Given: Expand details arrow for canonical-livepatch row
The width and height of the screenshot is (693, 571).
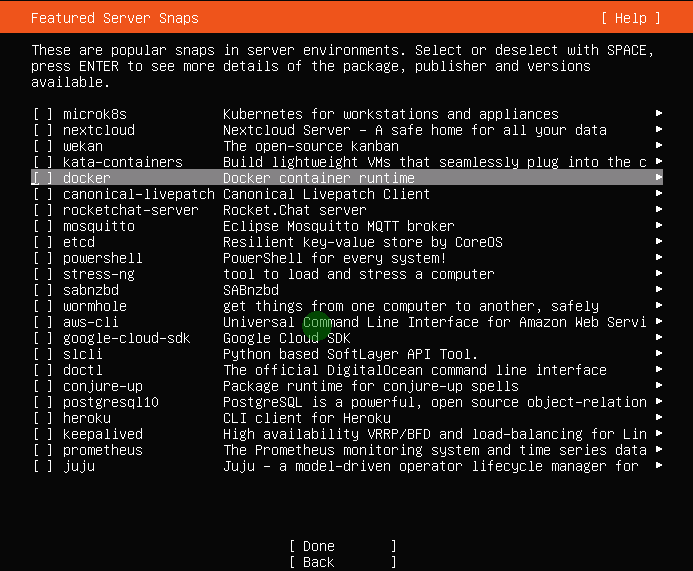Looking at the screenshot, I should point(659,193).
